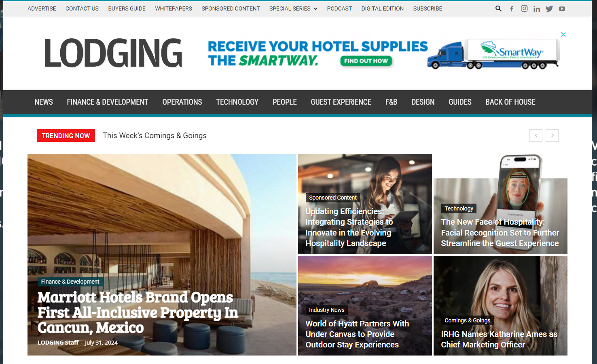Show previous trending item arrow
Image resolution: width=597 pixels, height=364 pixels.
(x=536, y=136)
